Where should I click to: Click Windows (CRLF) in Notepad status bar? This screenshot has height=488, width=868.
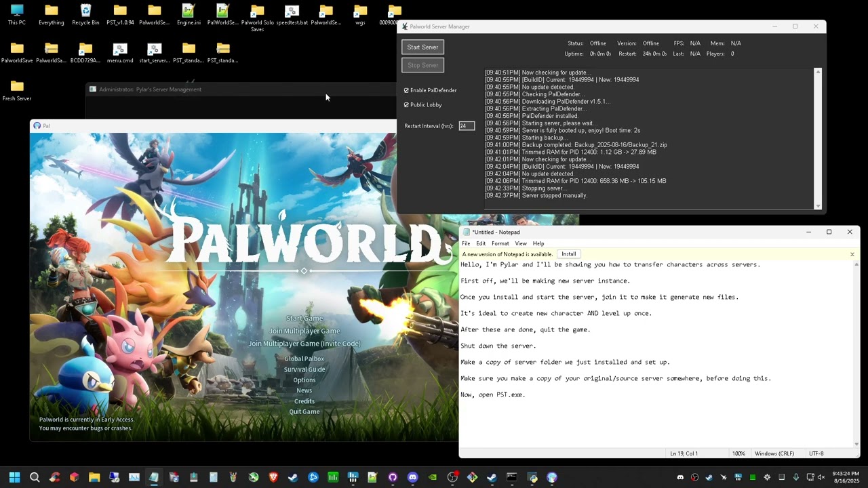tap(774, 453)
